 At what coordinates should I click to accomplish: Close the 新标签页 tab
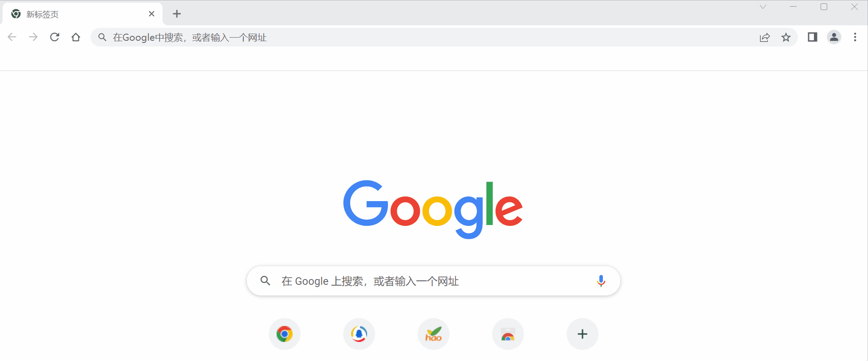[x=152, y=14]
